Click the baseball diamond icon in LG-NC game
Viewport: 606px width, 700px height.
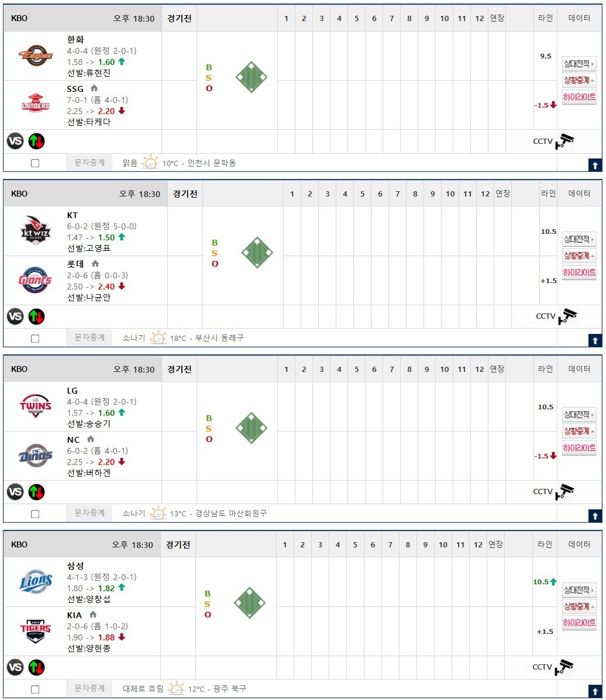pos(251,428)
